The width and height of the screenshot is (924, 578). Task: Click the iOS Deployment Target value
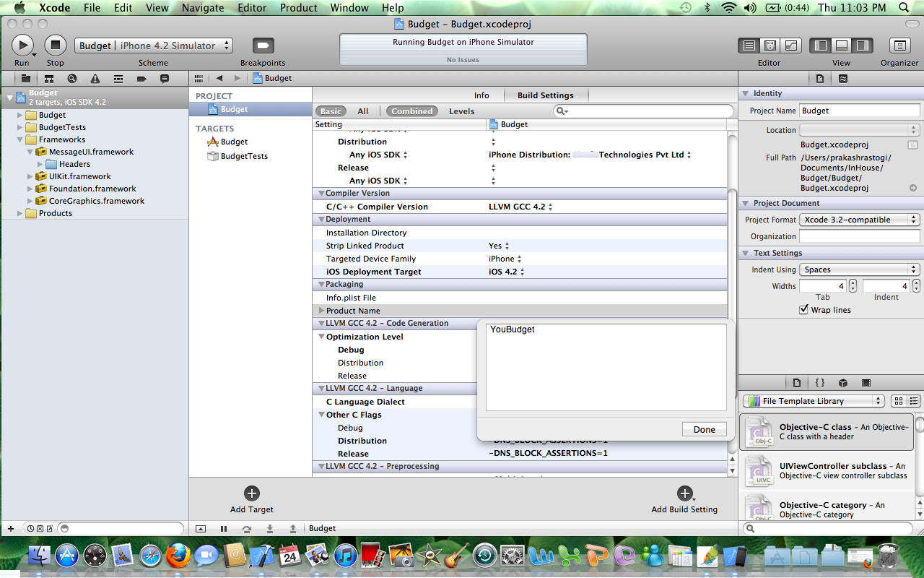coord(506,272)
